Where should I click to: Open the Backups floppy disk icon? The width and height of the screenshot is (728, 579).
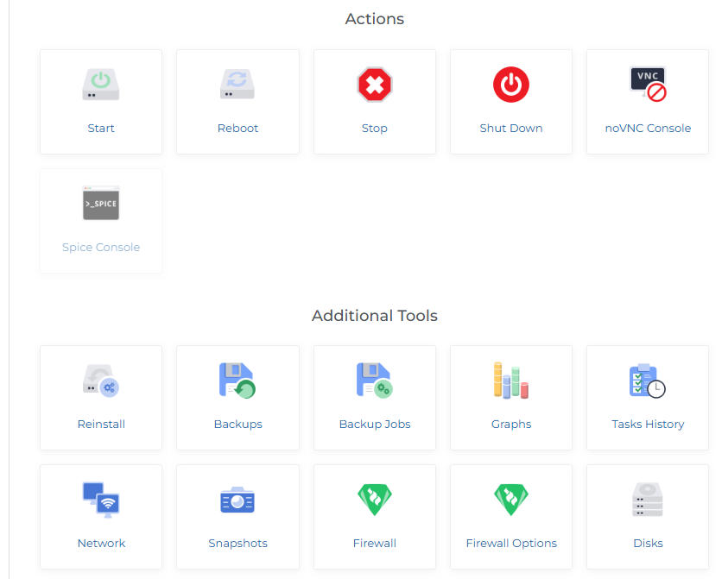[237, 381]
